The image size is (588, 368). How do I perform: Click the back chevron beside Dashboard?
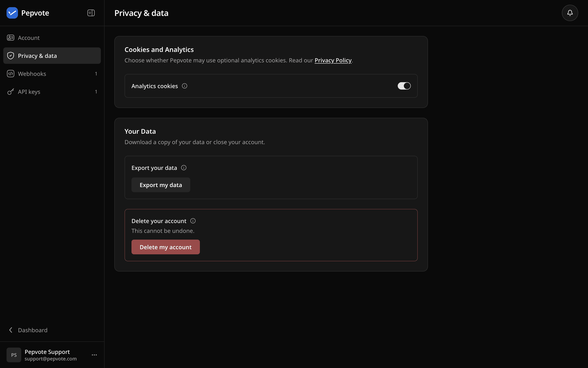click(x=11, y=330)
